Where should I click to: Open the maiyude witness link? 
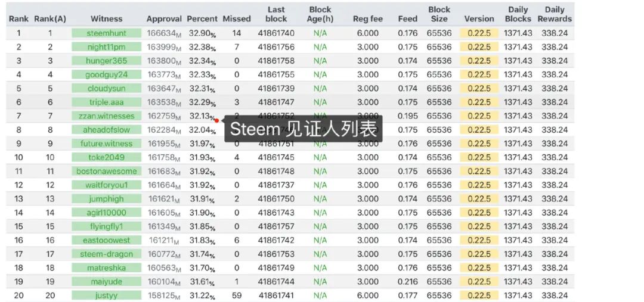pyautogui.click(x=106, y=282)
